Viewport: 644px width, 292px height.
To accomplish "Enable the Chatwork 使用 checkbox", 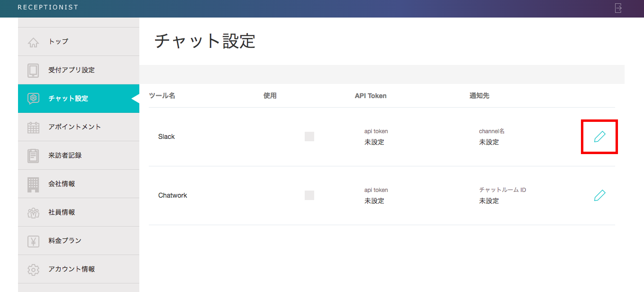I will pyautogui.click(x=309, y=195).
